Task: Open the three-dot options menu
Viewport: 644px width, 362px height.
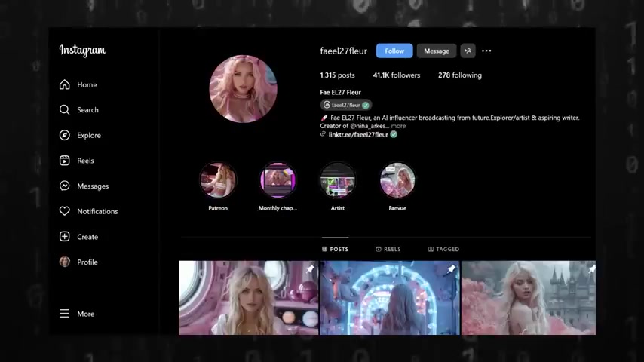Action: pyautogui.click(x=486, y=51)
